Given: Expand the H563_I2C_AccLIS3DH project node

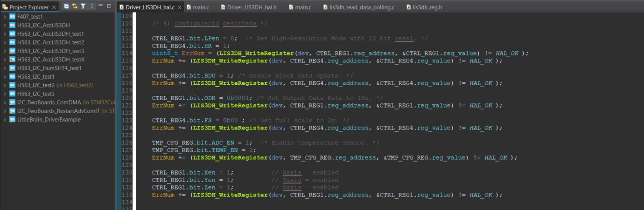Looking at the screenshot, I should [5, 25].
